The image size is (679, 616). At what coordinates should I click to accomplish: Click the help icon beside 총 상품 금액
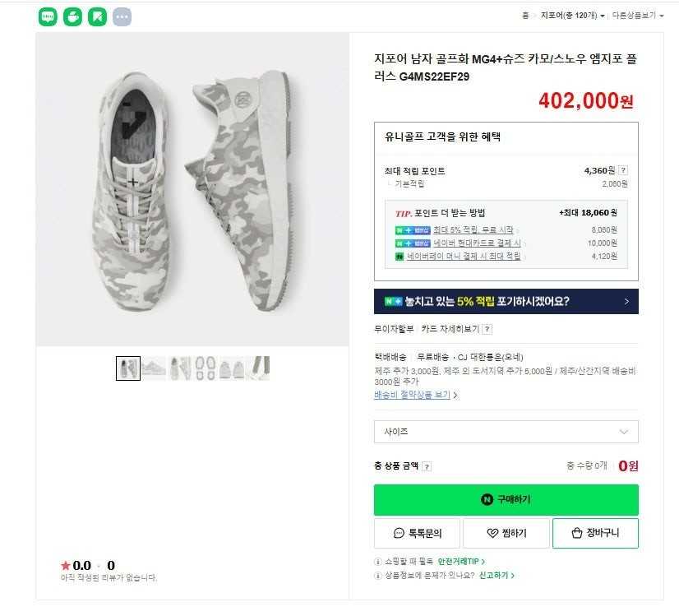pos(427,466)
